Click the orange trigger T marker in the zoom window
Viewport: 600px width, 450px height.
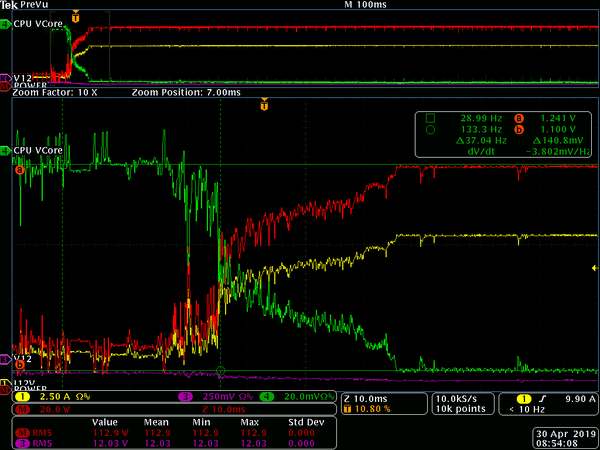pyautogui.click(x=264, y=104)
